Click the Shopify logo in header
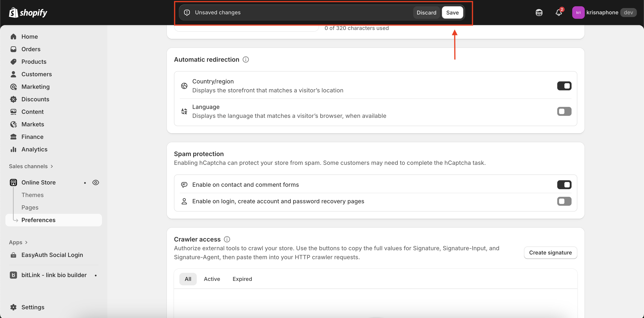Image resolution: width=644 pixels, height=318 pixels. [x=28, y=13]
